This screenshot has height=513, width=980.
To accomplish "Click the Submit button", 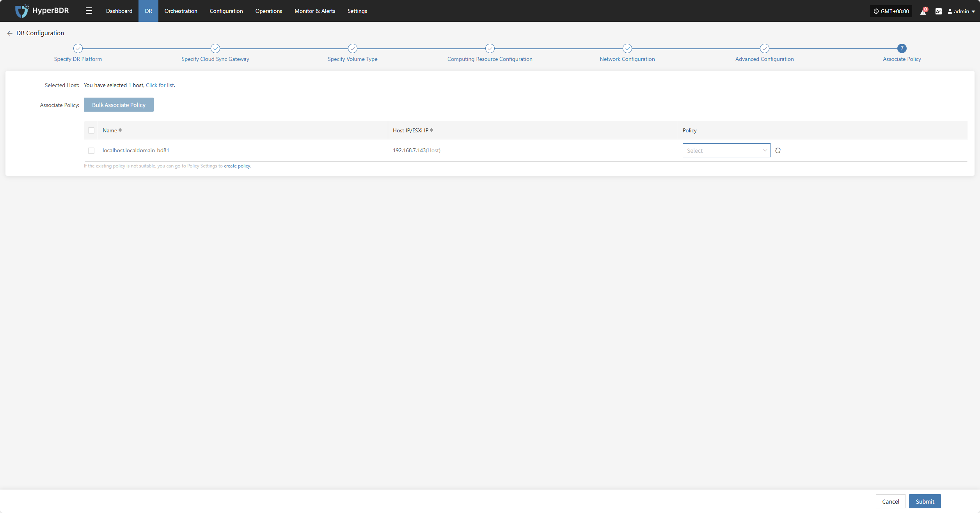I will [x=925, y=501].
